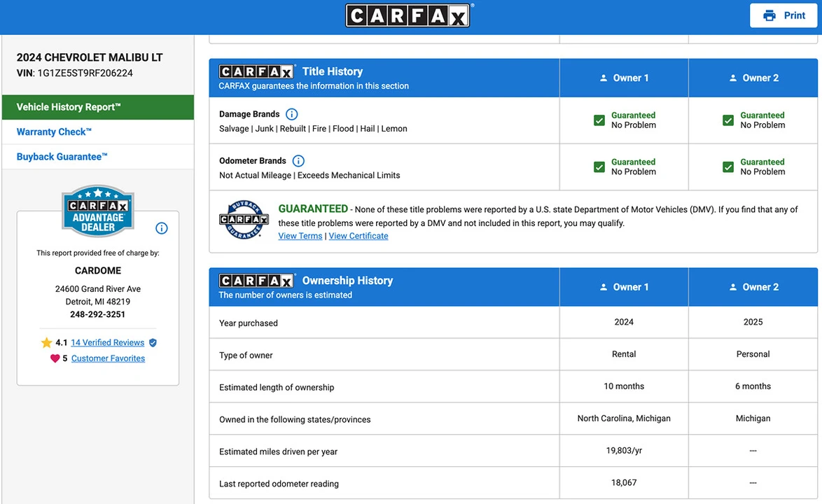Click VIN 1G1ZE5ST9RF206224
The width and height of the screenshot is (822, 504).
click(x=85, y=73)
